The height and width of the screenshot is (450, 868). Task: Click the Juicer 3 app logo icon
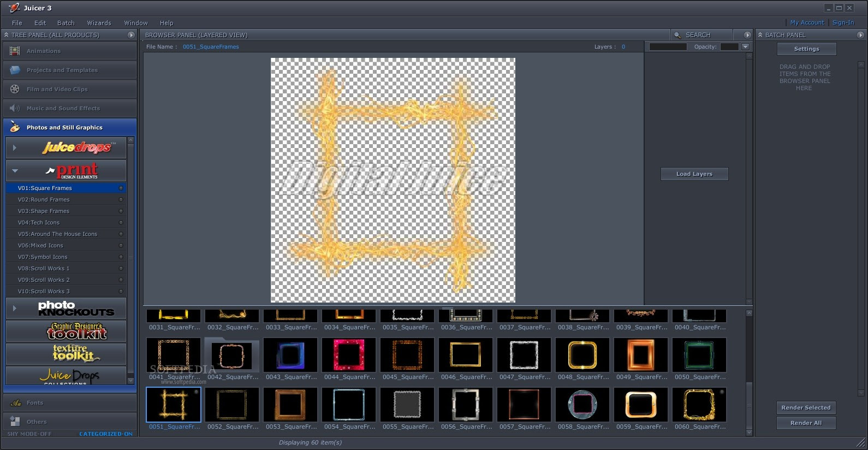(x=14, y=8)
